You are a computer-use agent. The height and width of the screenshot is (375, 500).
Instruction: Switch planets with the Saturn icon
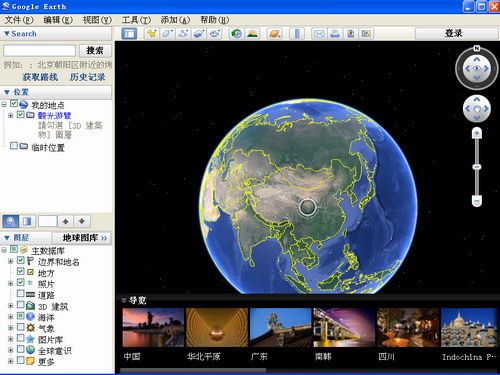(x=274, y=34)
